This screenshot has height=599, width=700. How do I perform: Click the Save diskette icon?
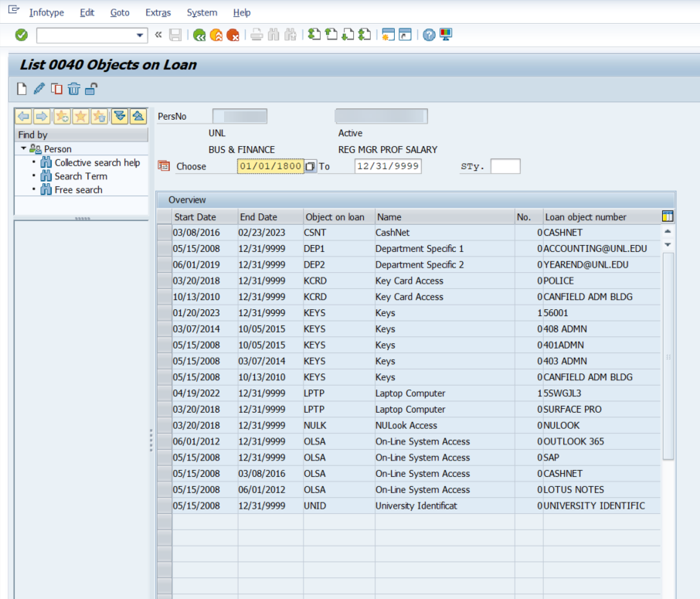(x=175, y=35)
